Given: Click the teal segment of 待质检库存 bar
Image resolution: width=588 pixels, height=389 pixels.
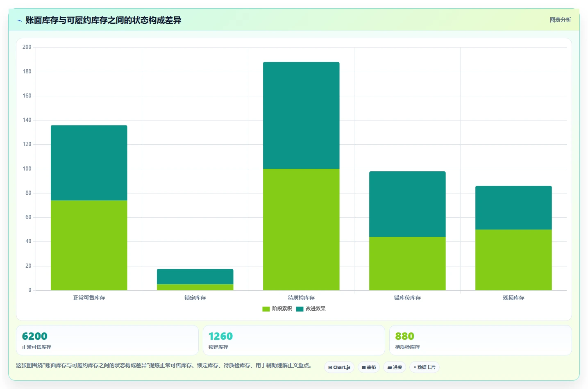Looking at the screenshot, I should [x=301, y=116].
